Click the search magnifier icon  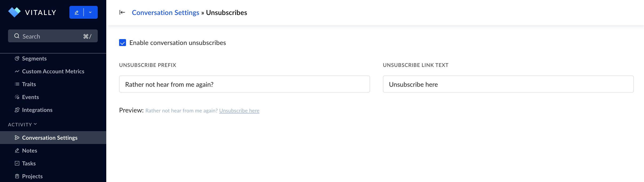tap(17, 36)
